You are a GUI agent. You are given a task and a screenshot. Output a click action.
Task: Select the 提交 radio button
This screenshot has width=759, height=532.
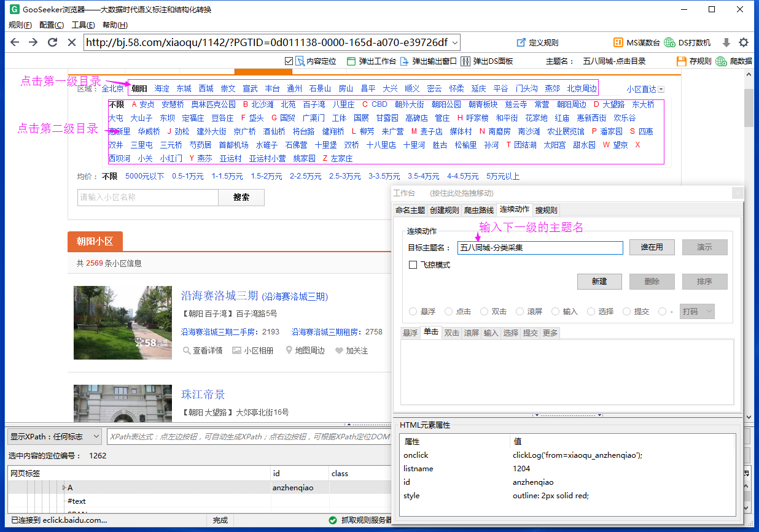click(x=627, y=312)
